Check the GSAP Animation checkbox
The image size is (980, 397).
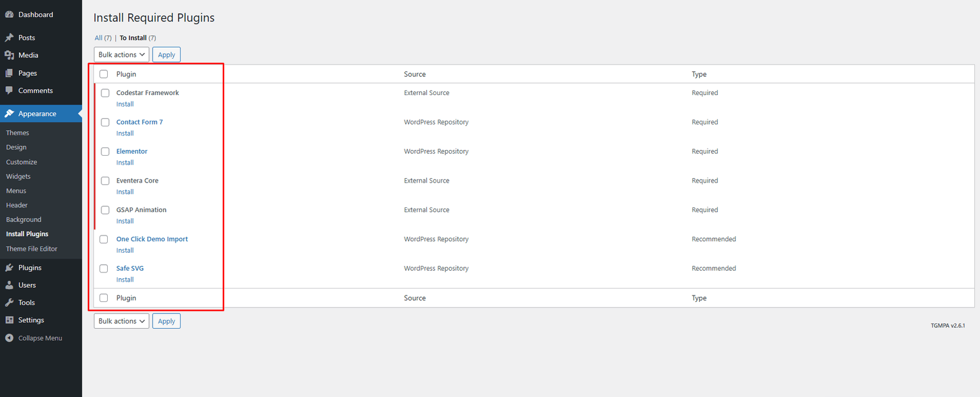105,210
